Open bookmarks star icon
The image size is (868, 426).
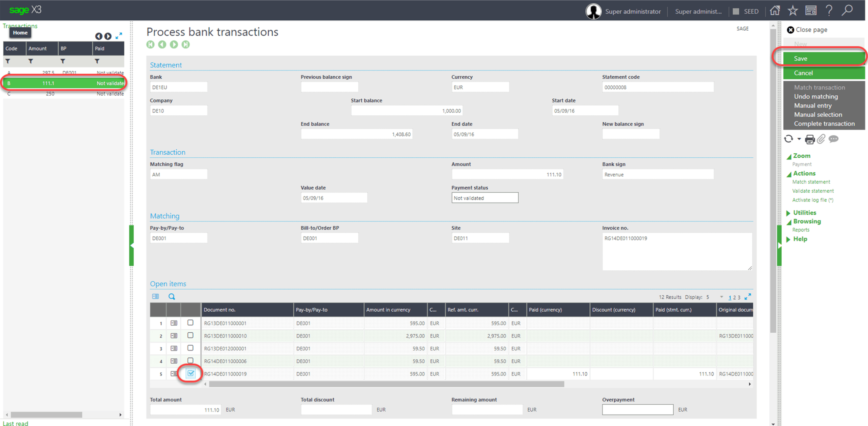tap(793, 11)
